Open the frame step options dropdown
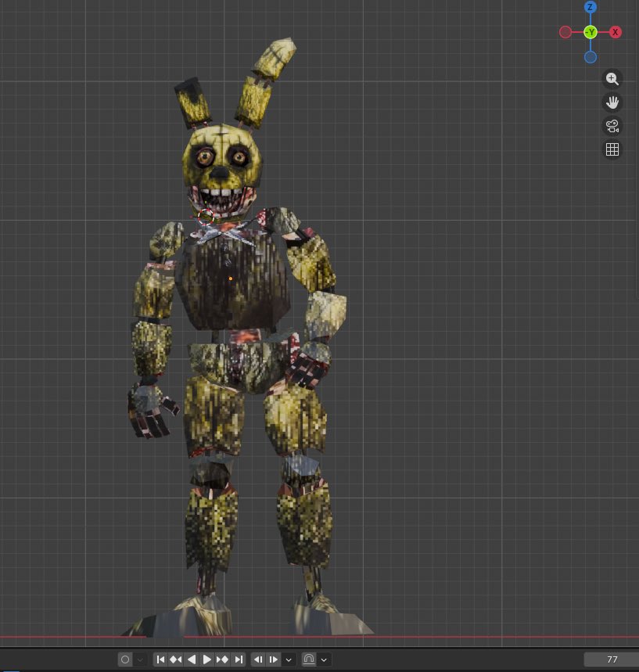 pyautogui.click(x=289, y=659)
